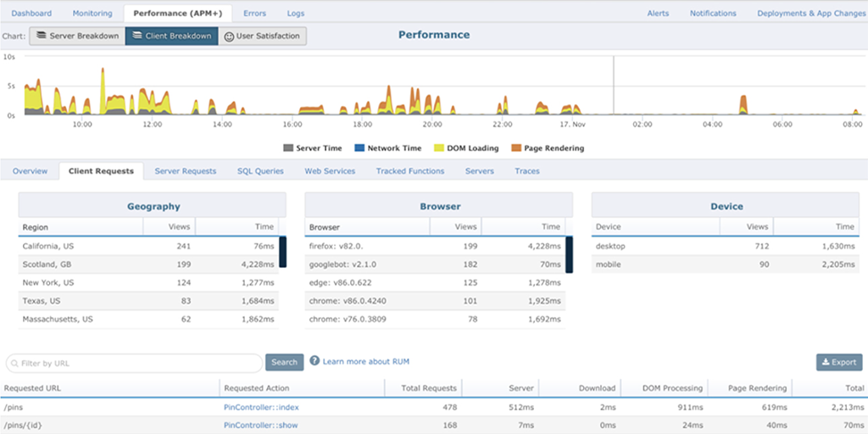This screenshot has height=434, width=868.
Task: Open the Overview sub-tab
Action: [30, 171]
